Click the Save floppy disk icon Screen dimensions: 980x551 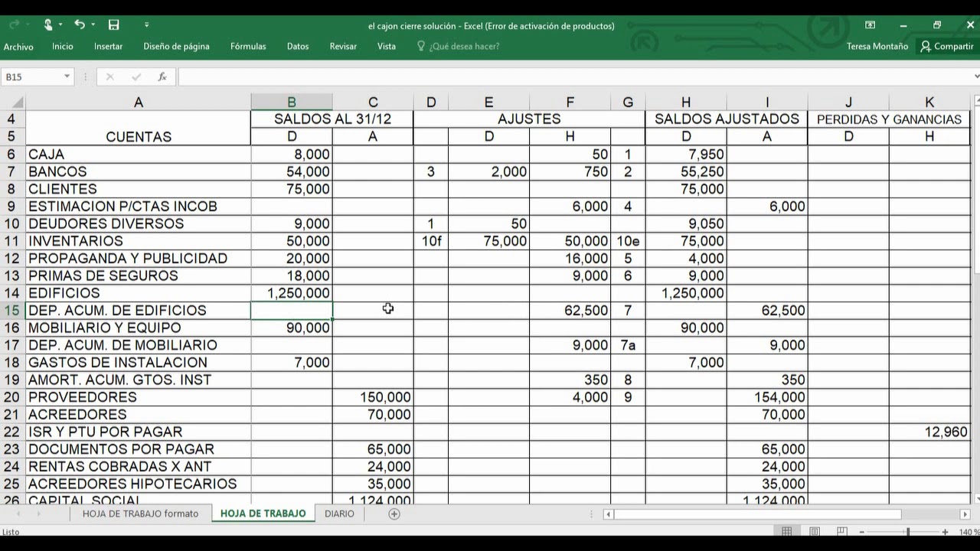[113, 25]
